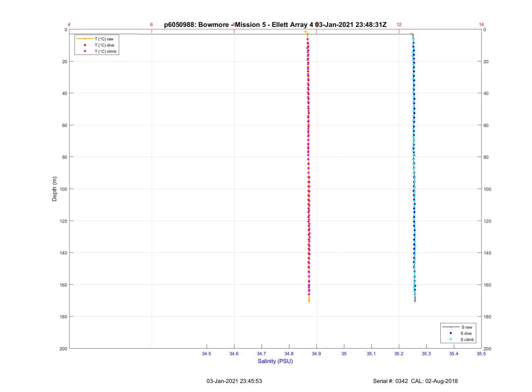This screenshot has width=532, height=392.
Task: Click the salinity tick label 35.4
Action: 454,354
